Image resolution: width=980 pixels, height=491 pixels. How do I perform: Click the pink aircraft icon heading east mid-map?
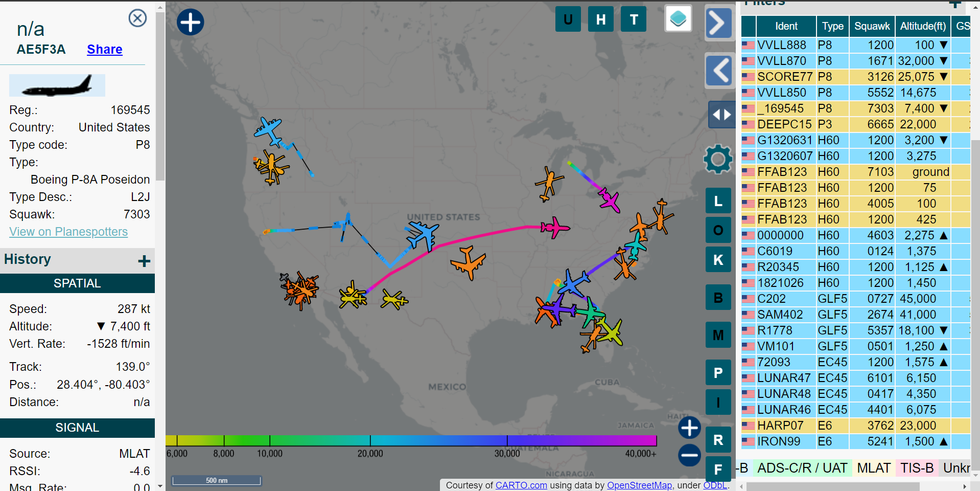[x=555, y=227]
